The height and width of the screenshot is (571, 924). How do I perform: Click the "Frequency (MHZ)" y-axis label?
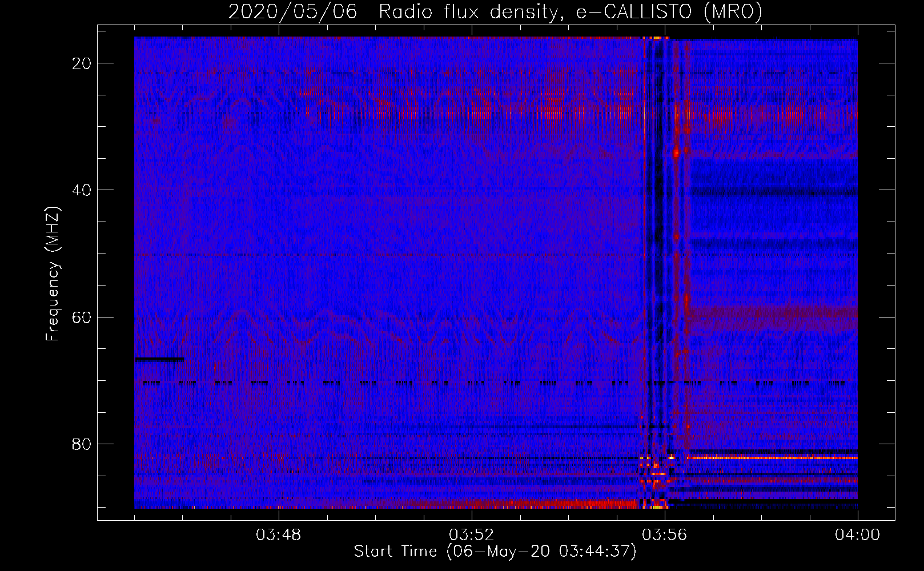(52, 274)
